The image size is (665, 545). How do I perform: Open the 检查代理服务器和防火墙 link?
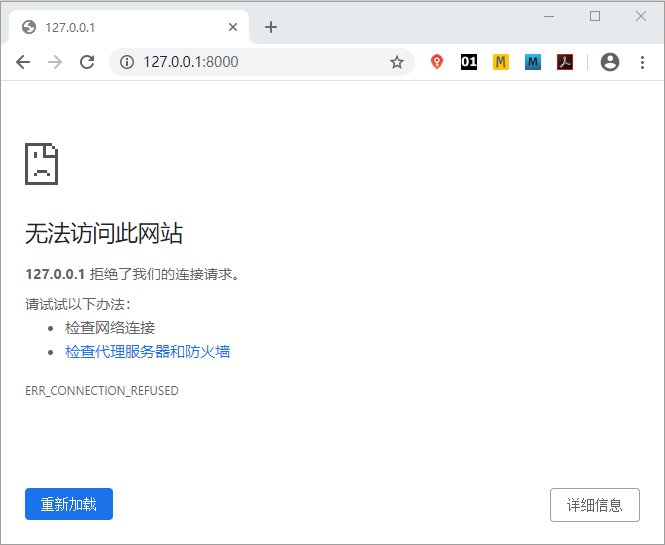(x=147, y=352)
